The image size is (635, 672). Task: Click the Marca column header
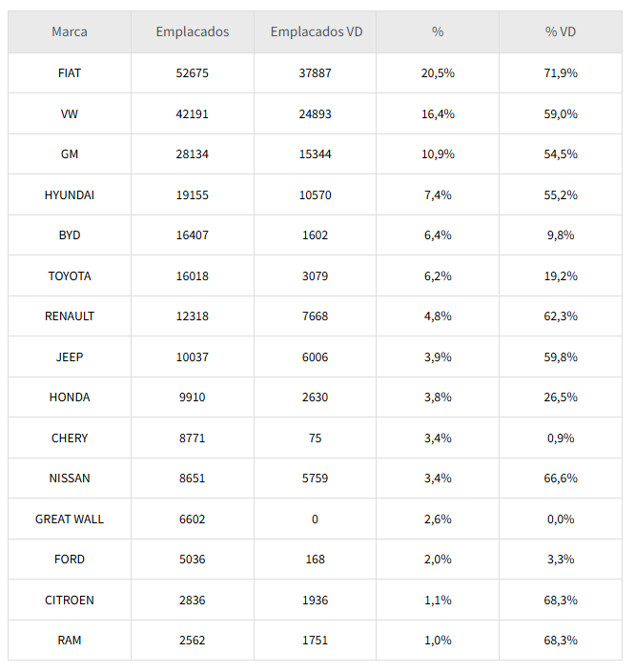coord(70,31)
